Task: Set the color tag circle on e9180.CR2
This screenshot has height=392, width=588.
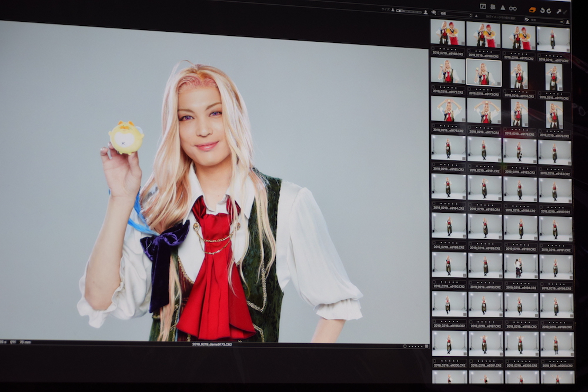Action: [434, 164]
